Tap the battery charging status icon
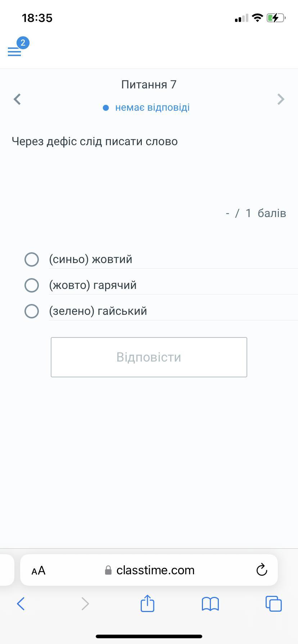Screen dimensions: 298x644 [x=276, y=18]
